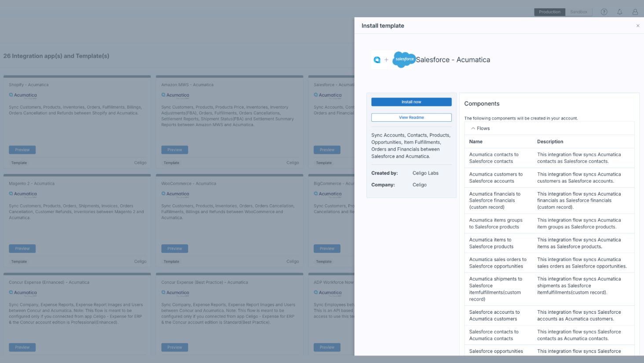Preview the Salesforce - Acumatica card
The height and width of the screenshot is (363, 644).
327,150
